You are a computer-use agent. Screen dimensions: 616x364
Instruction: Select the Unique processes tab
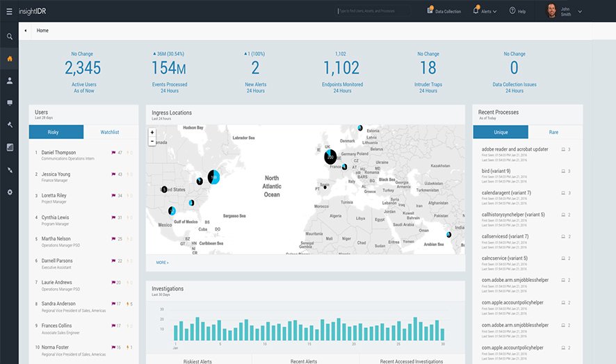(500, 132)
